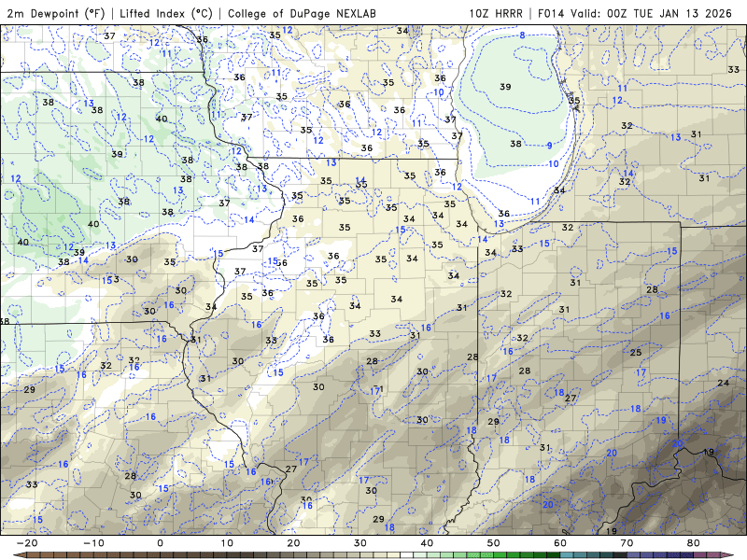Click the 0 label on the color scale
The height and width of the screenshot is (560, 747).
point(160,543)
